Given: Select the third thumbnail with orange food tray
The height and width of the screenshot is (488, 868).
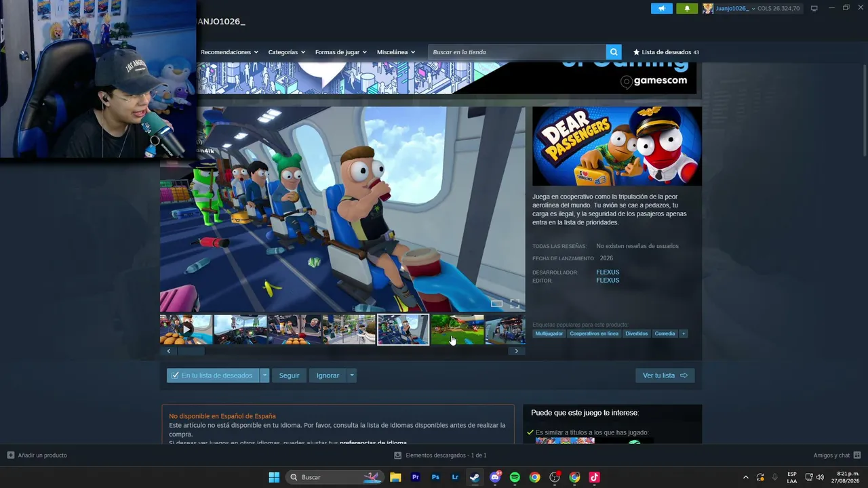Looking at the screenshot, I should [x=295, y=329].
